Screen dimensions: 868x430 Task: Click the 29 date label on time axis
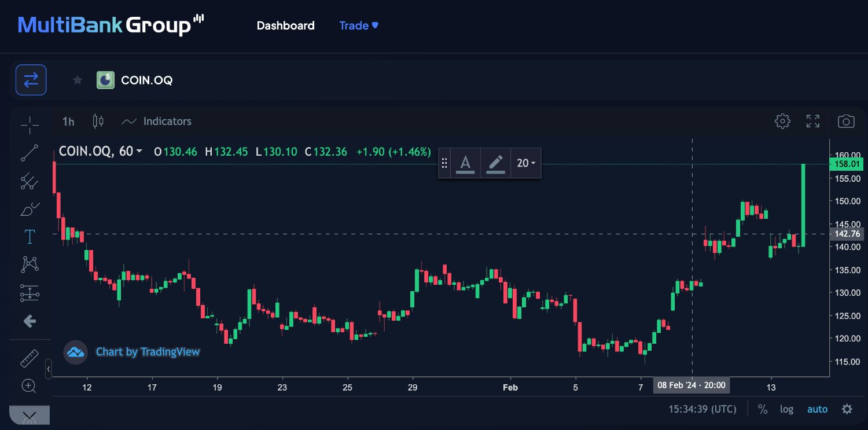[413, 387]
